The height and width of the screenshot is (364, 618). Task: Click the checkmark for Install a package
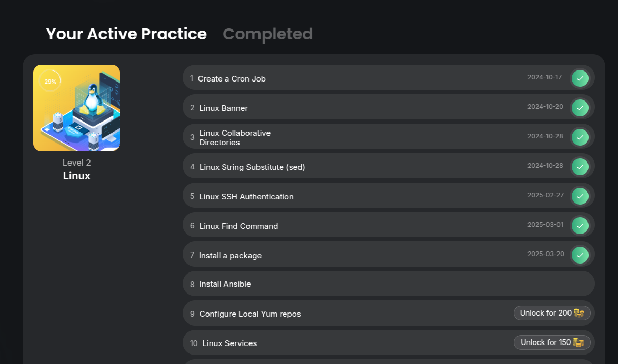click(580, 255)
